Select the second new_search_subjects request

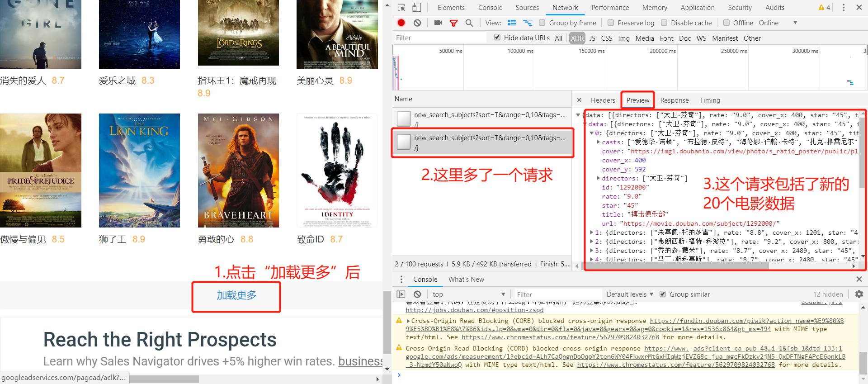pos(482,142)
